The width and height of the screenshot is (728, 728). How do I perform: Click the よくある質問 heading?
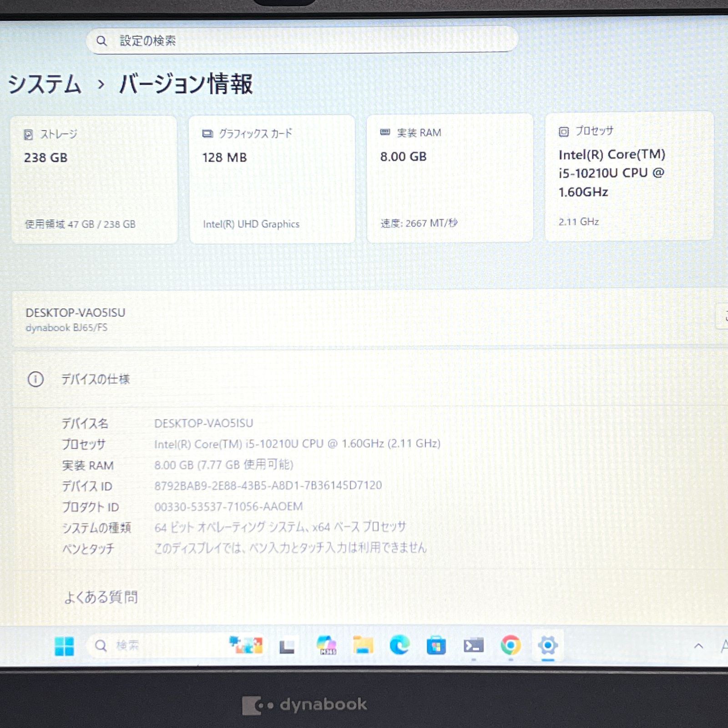tap(101, 597)
